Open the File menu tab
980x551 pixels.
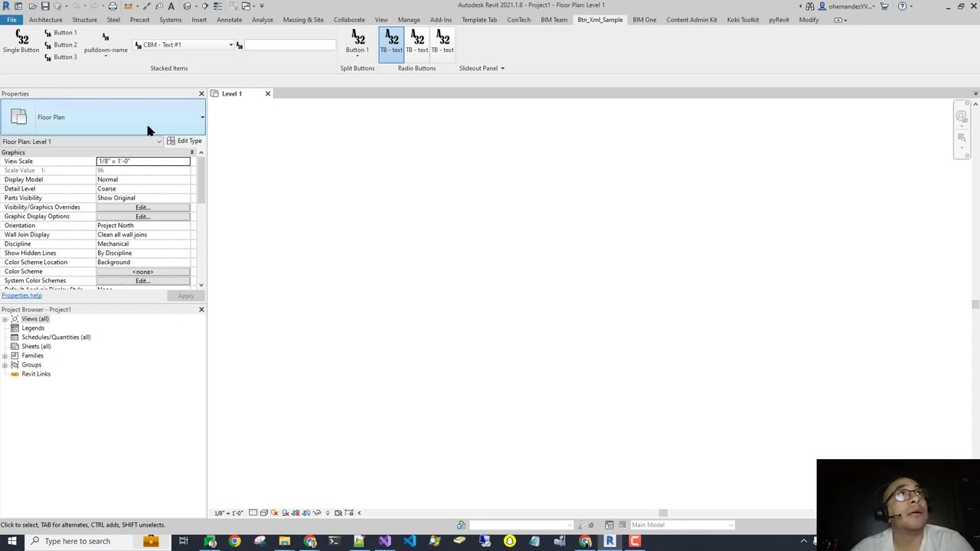pyautogui.click(x=11, y=20)
